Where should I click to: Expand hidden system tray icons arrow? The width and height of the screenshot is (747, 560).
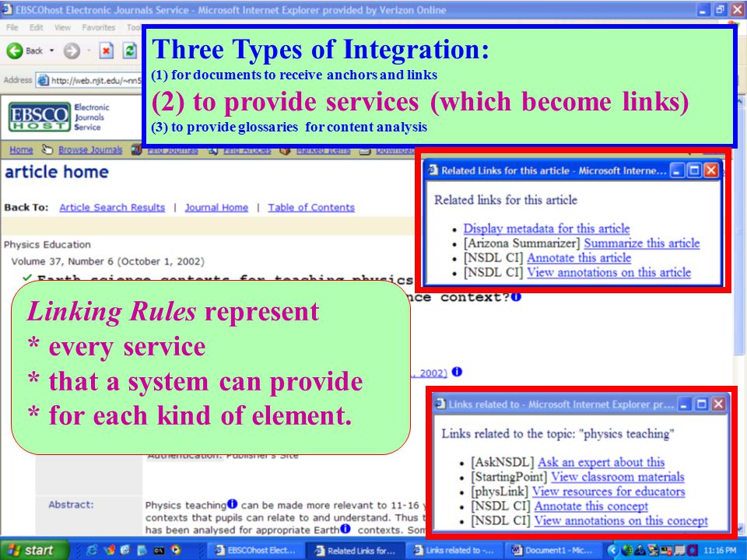click(612, 551)
